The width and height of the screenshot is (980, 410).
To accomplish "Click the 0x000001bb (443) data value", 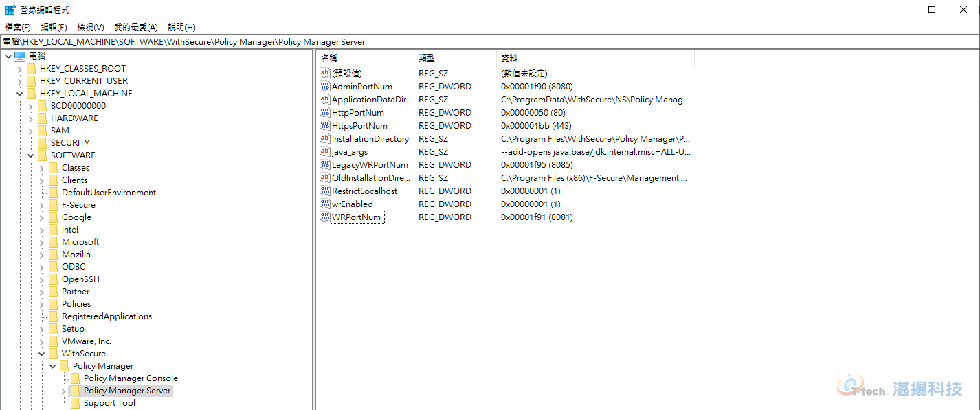I will click(x=536, y=126).
